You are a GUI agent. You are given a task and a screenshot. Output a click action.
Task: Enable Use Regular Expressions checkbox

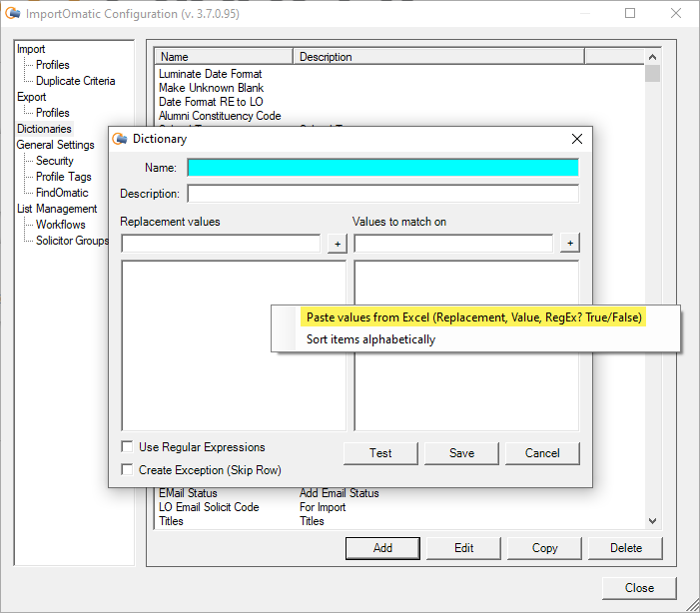coord(127,446)
